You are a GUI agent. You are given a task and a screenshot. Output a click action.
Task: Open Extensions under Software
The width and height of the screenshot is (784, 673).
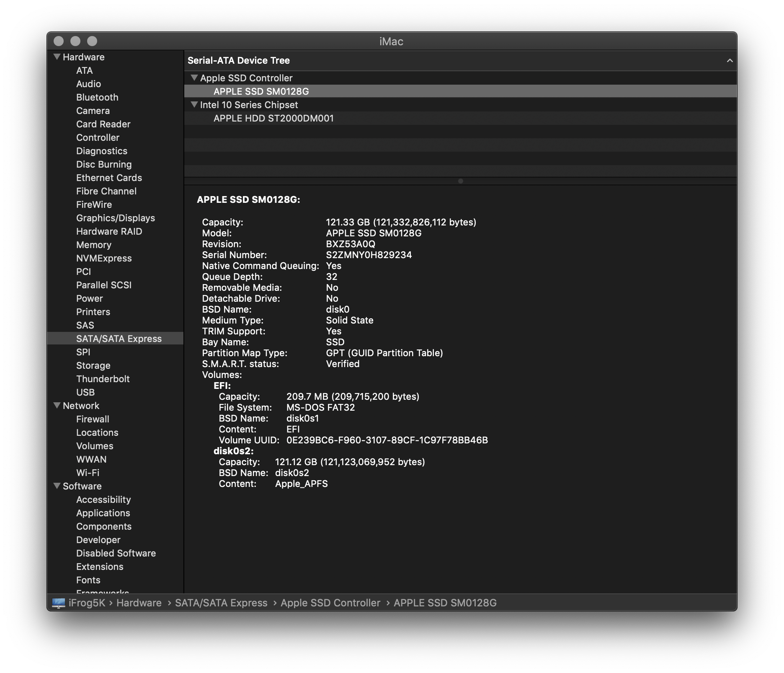(x=100, y=567)
